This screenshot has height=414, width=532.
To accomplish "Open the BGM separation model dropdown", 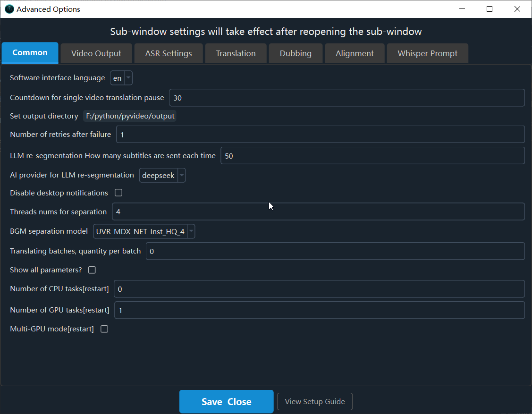I will coord(144,231).
